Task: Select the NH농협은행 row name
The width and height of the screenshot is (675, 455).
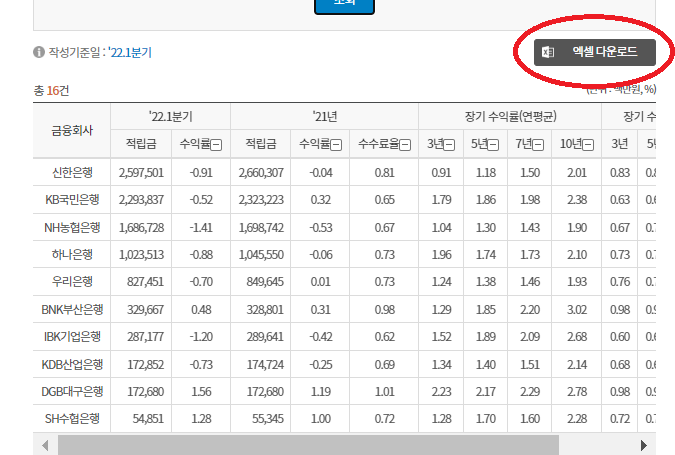Action: click(x=72, y=227)
